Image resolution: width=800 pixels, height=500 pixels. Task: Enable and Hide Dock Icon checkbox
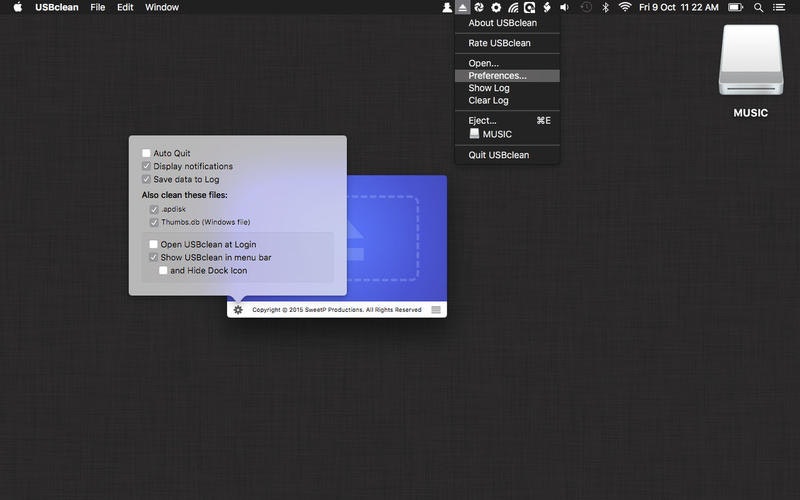tap(163, 270)
